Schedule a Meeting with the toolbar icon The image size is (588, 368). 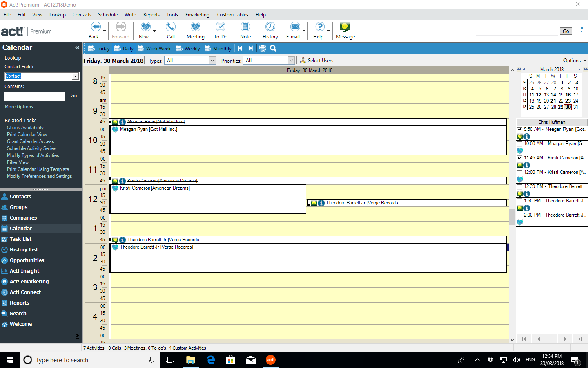tap(196, 27)
